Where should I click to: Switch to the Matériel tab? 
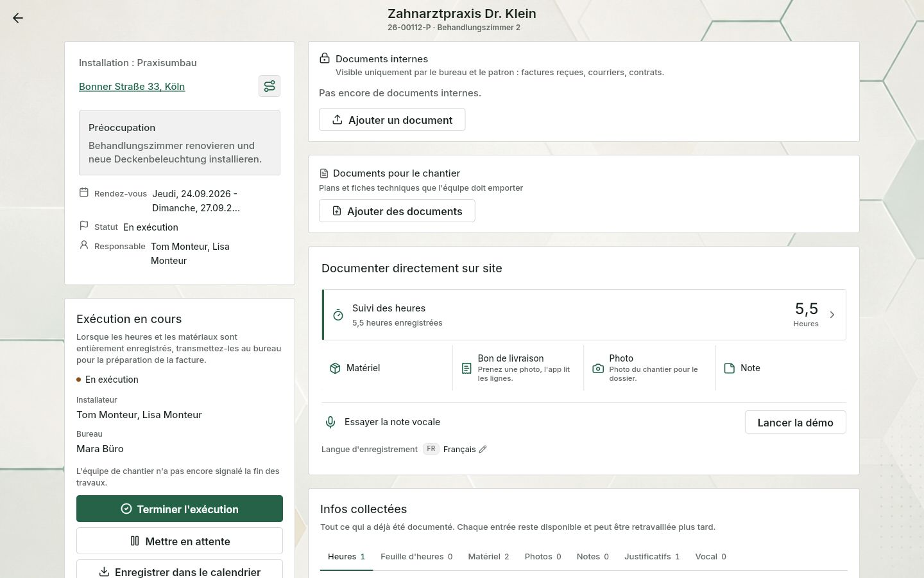pyautogui.click(x=488, y=557)
